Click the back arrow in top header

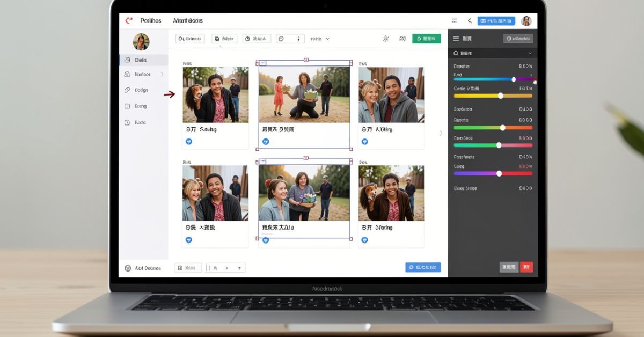coord(470,21)
